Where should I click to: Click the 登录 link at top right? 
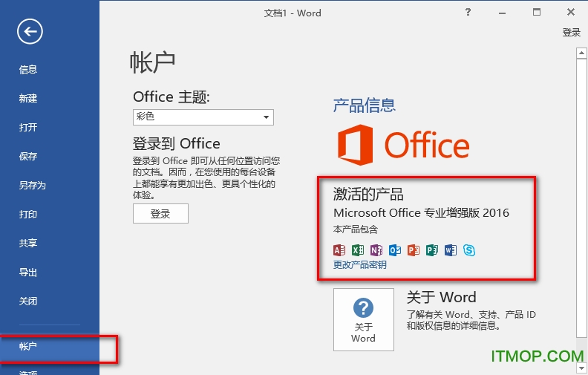click(571, 33)
